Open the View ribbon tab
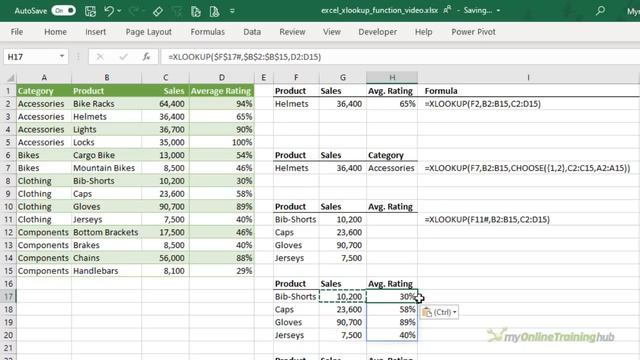Viewport: 640px width, 360px height. point(331,32)
